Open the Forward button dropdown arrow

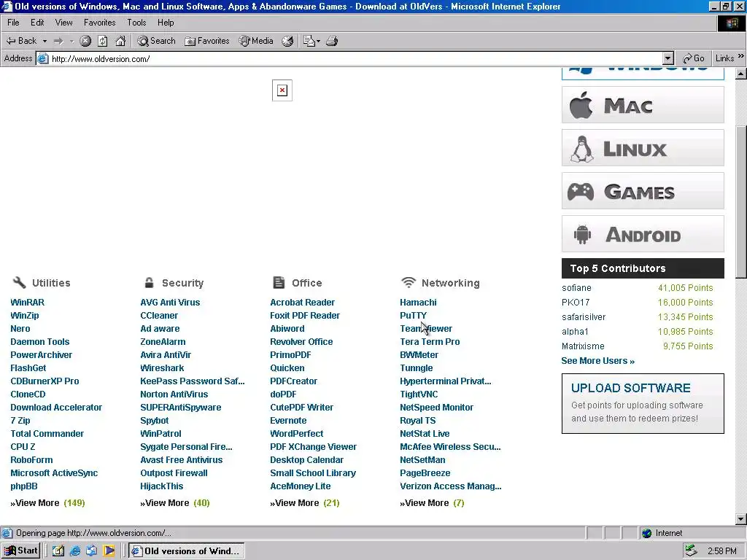(71, 42)
